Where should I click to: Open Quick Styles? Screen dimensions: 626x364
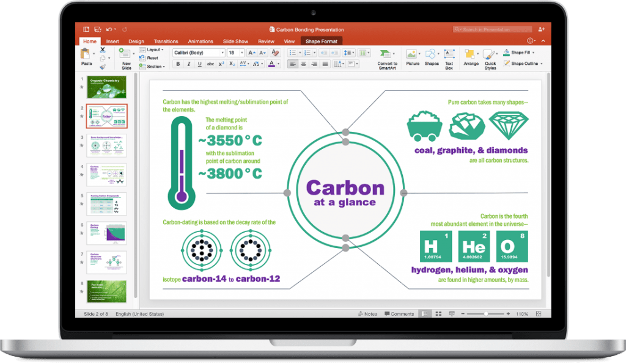[489, 54]
